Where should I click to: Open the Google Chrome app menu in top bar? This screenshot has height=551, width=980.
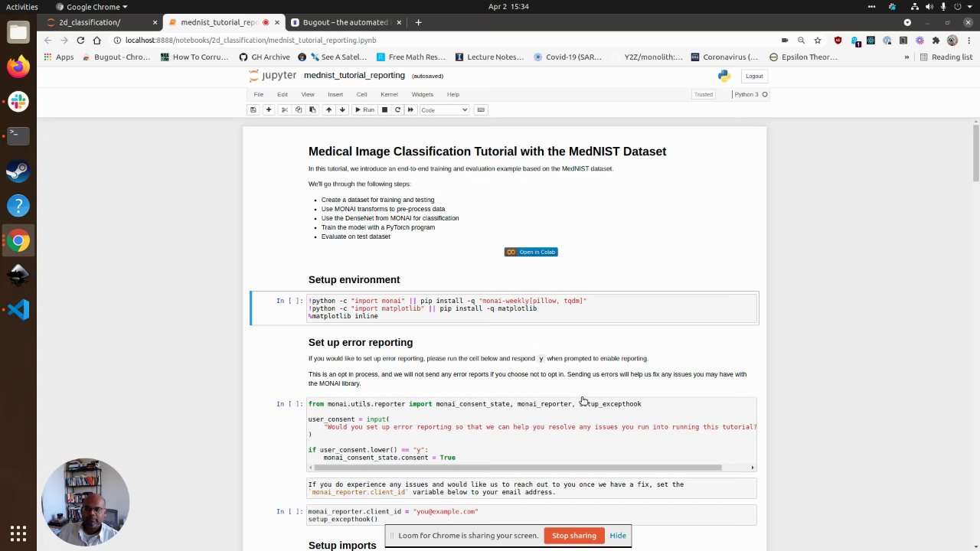[x=92, y=7]
